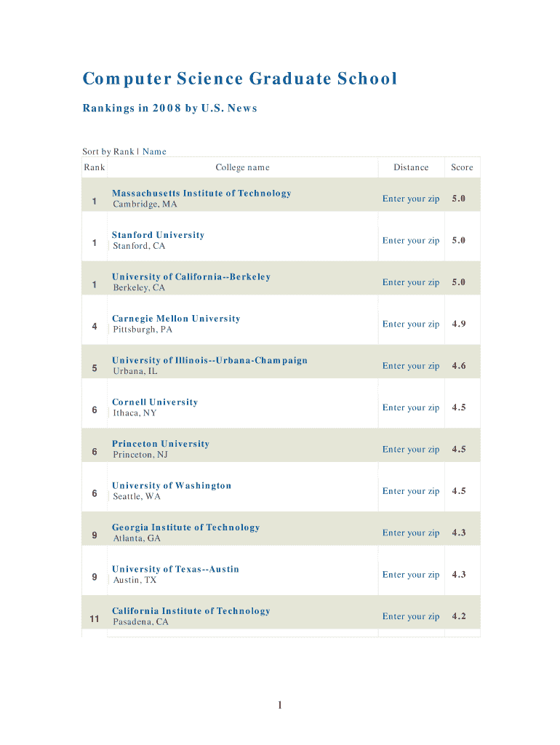Click the Distance column header
The width and height of the screenshot is (560, 745).
411,167
